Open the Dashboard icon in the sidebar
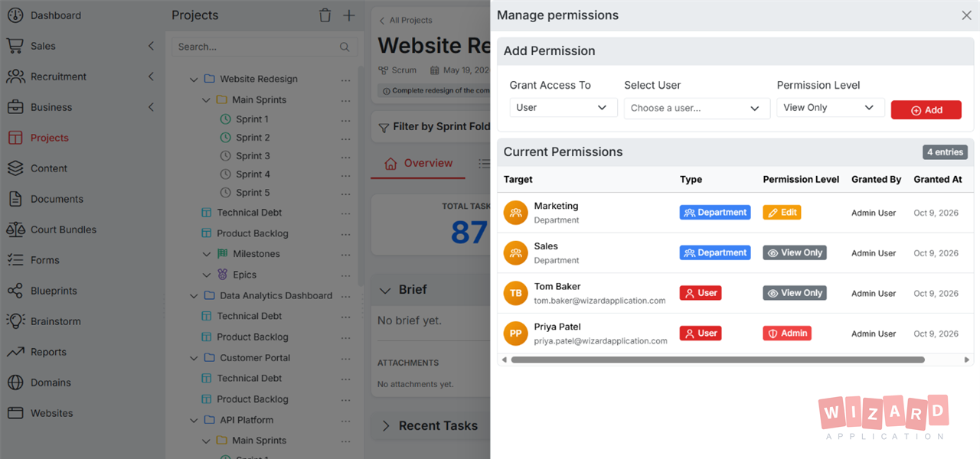Image resolution: width=980 pixels, height=459 pixels. [x=15, y=15]
